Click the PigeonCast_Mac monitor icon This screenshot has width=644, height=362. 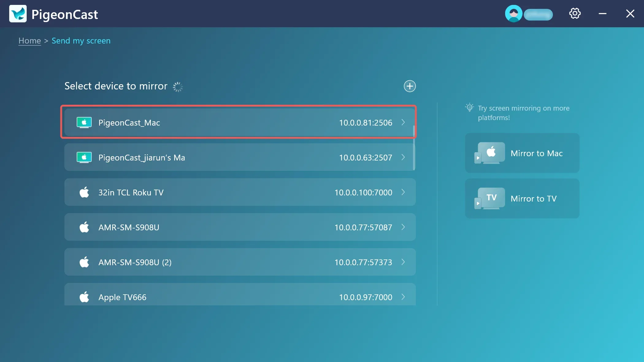(84, 123)
